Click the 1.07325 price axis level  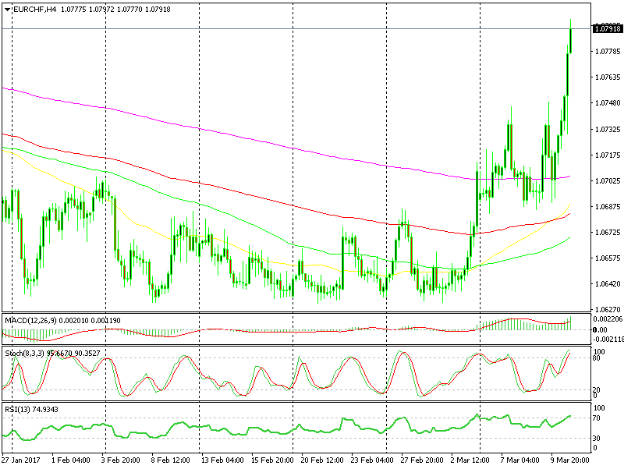[x=608, y=129]
